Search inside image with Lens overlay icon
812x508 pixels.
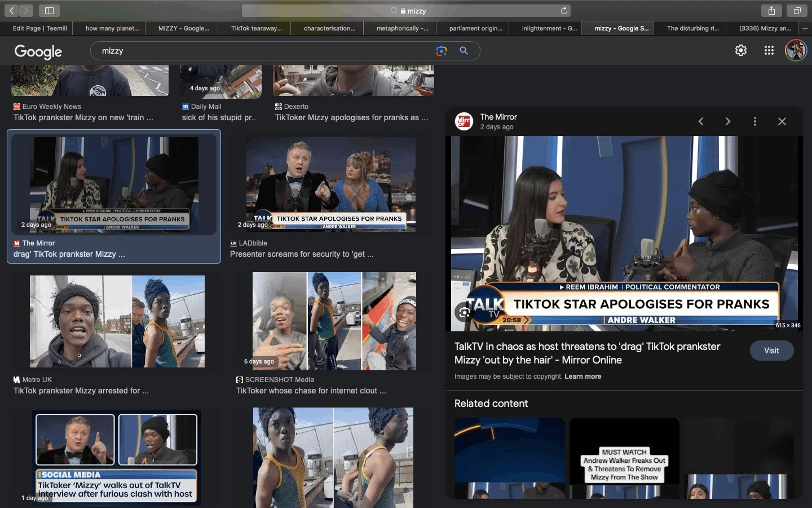(x=464, y=312)
